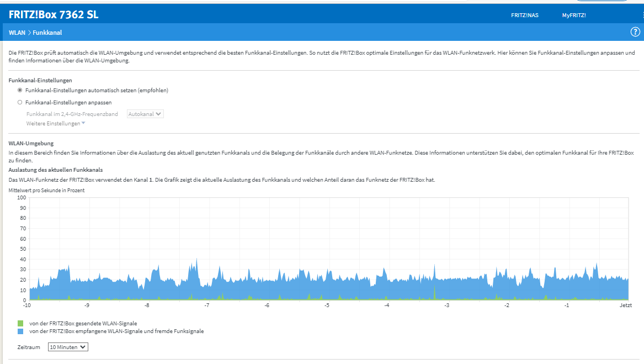
Task: Expand Weitere Einstellungen
Action: (55, 123)
